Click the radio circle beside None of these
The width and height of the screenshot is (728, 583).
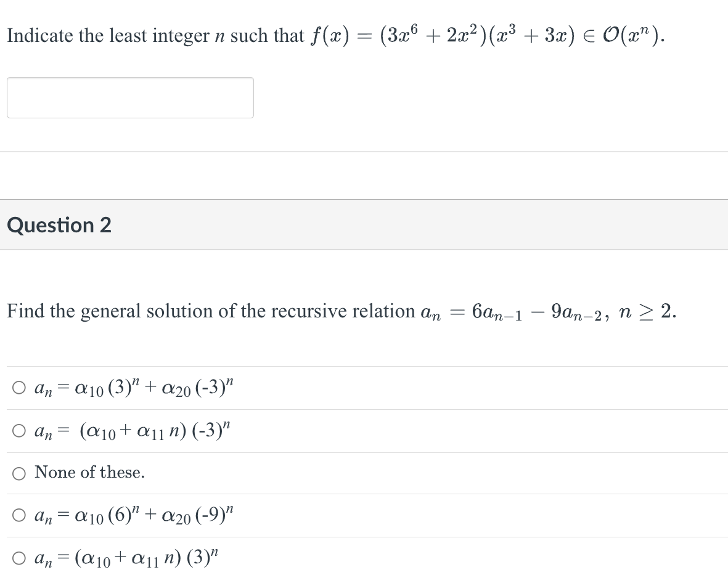(19, 473)
